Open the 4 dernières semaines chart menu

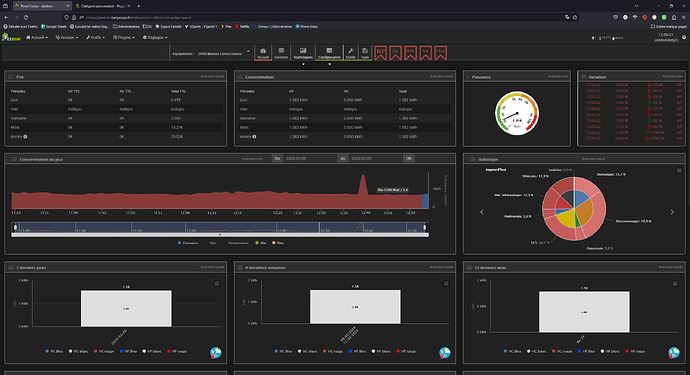click(x=446, y=283)
